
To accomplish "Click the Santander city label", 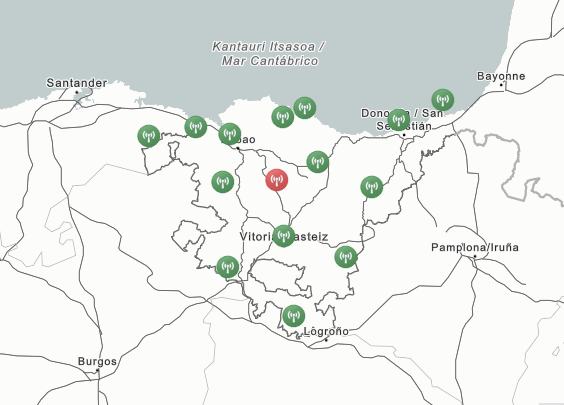I will point(77,83).
